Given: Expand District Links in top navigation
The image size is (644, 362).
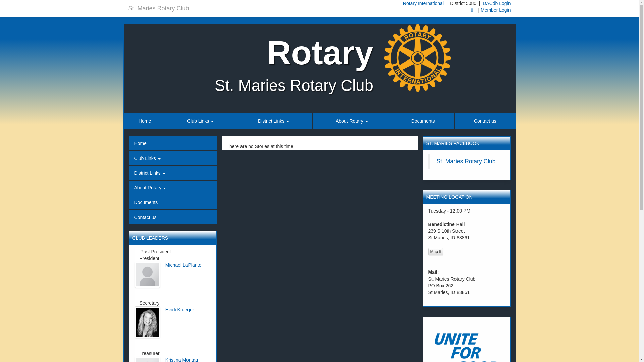Looking at the screenshot, I should 273,121.
